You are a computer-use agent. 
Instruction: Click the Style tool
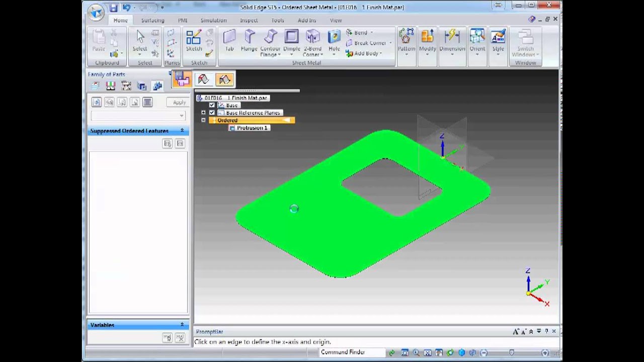coord(498,40)
